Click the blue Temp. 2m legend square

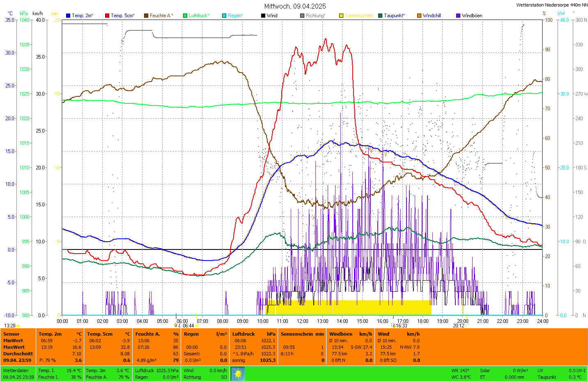coord(68,16)
